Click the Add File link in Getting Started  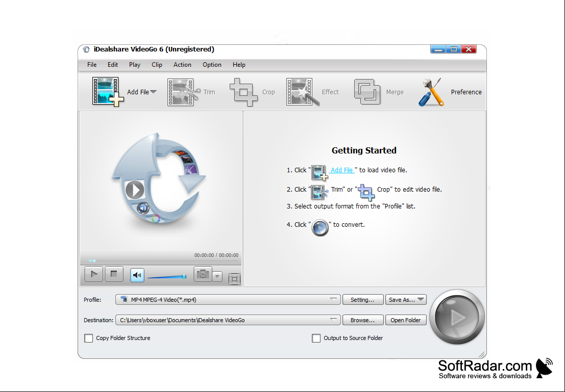tap(341, 170)
